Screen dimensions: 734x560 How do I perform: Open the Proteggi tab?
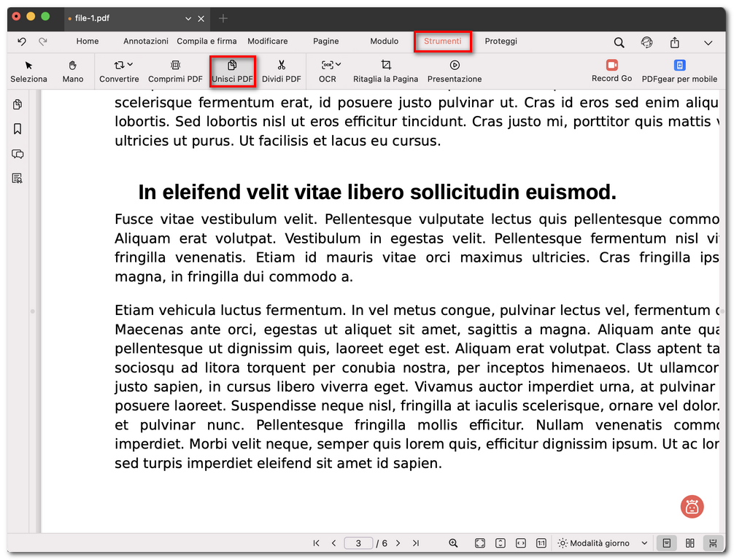point(501,42)
